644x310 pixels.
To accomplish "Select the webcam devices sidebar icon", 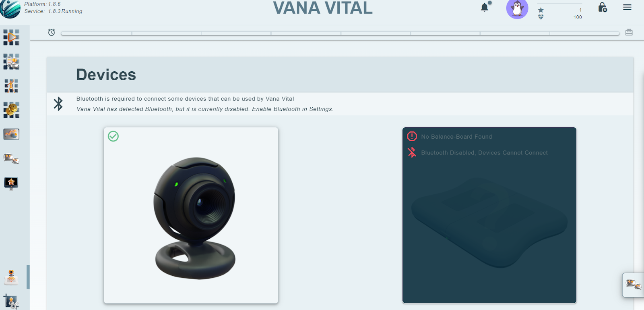I will (x=11, y=277).
